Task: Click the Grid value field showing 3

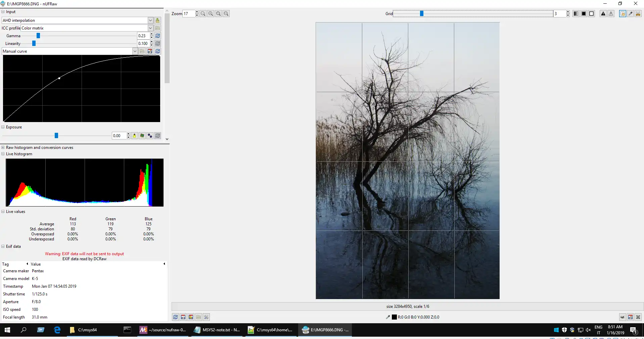Action: pos(560,14)
